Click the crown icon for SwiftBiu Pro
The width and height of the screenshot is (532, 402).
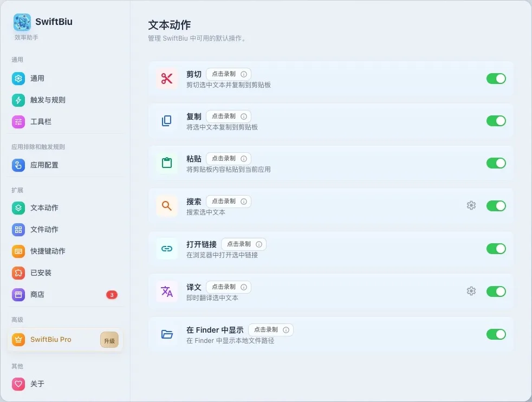click(x=18, y=339)
